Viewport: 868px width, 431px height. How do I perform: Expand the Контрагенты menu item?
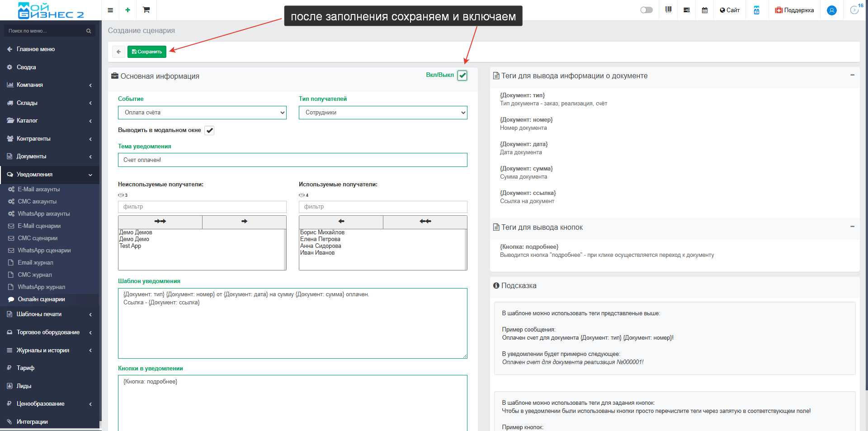[50, 139]
